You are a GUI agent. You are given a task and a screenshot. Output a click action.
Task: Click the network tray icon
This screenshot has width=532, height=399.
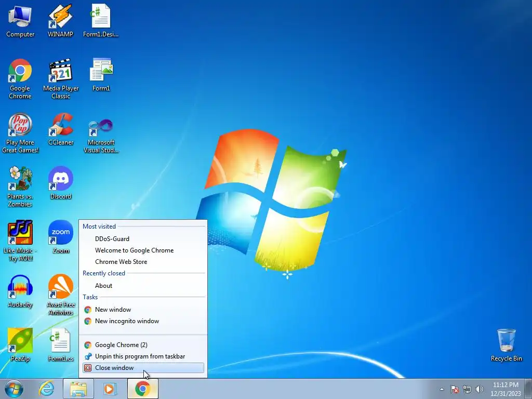click(x=467, y=389)
